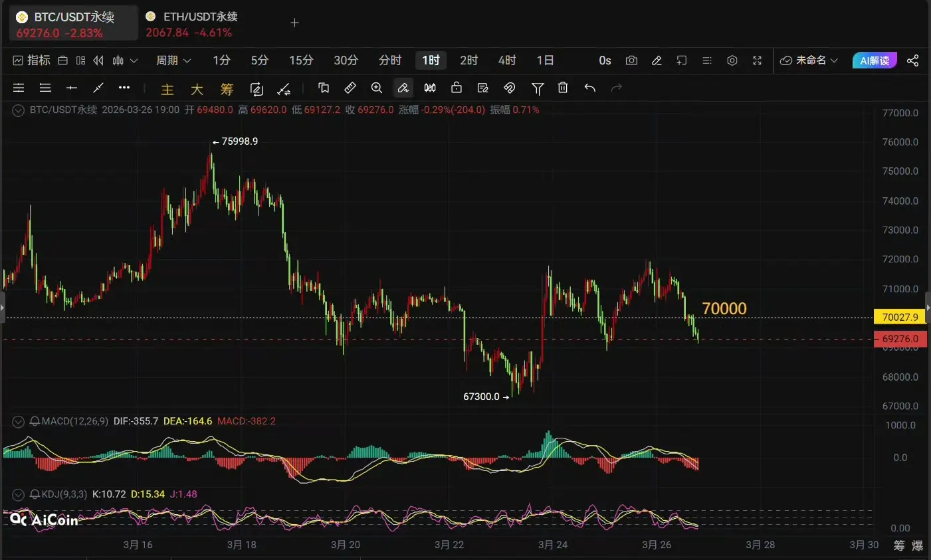Image resolution: width=931 pixels, height=560 pixels.
Task: Select the parallel lines drawing tool
Action: pyautogui.click(x=19, y=88)
